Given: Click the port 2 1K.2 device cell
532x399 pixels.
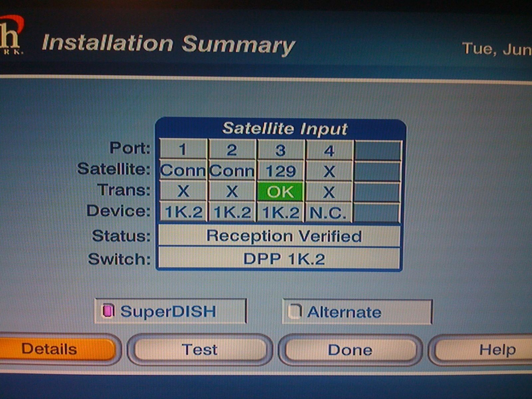Looking at the screenshot, I should pyautogui.click(x=232, y=212).
